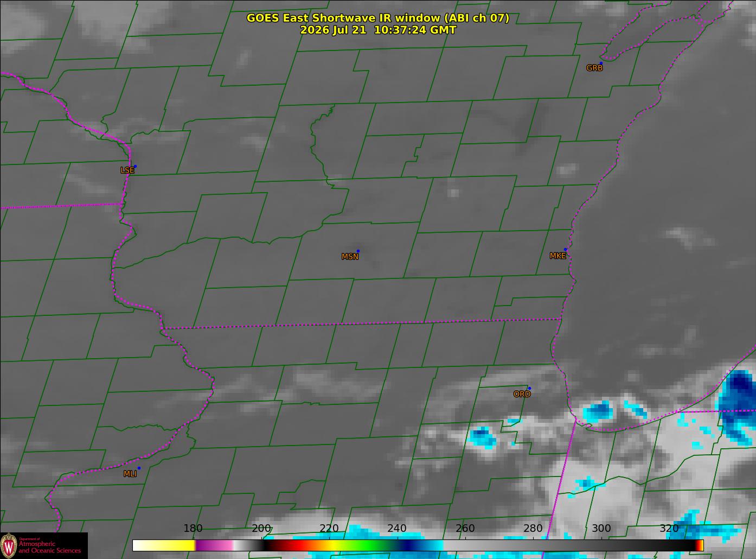The width and height of the screenshot is (756, 559).
Task: Click the green segment of the colorbar
Action: click(369, 545)
